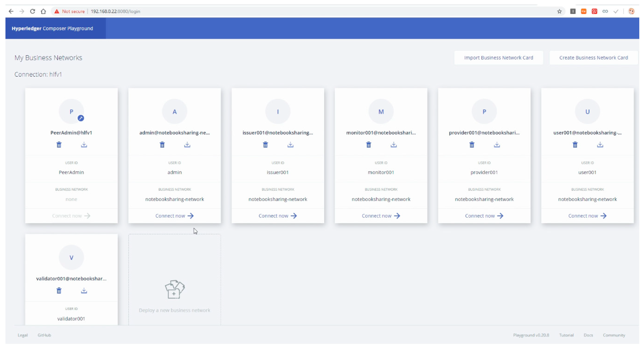Screen dimensions: 644x349
Task: Export the provider001 card
Action: tap(497, 145)
